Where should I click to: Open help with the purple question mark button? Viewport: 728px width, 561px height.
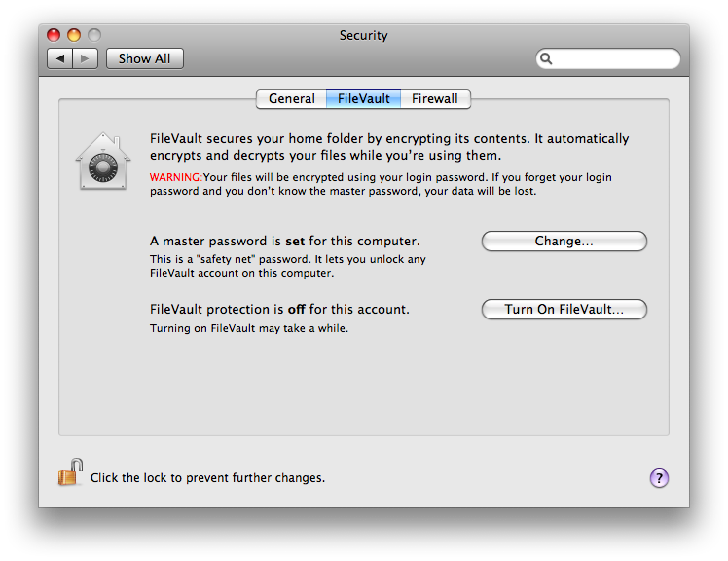(659, 478)
